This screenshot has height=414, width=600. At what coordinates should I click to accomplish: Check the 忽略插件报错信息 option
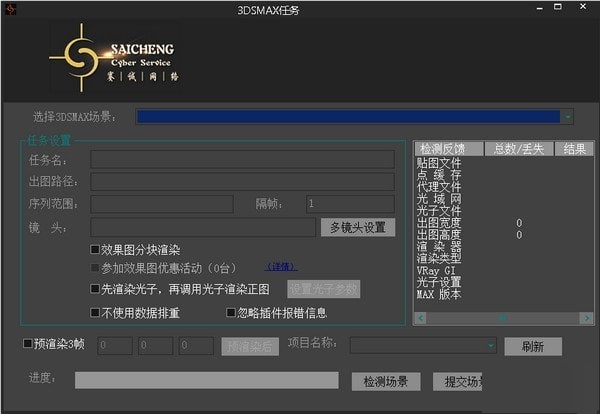tap(230, 313)
